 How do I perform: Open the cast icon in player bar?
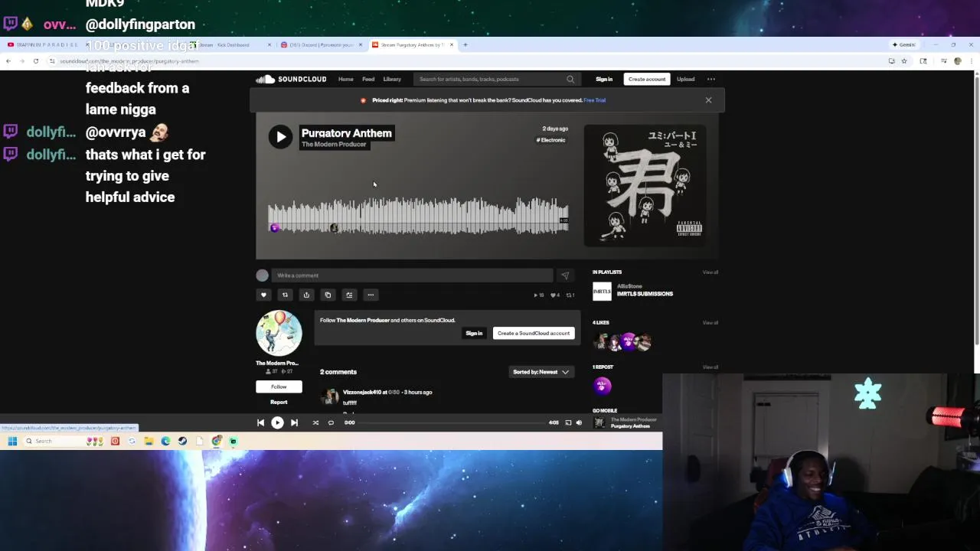tap(568, 422)
